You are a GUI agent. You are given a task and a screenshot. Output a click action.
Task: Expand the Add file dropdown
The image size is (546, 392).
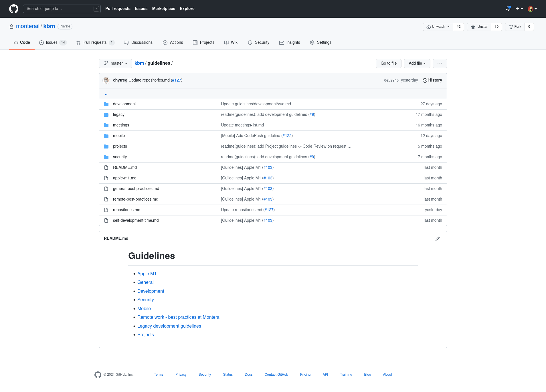(x=417, y=63)
